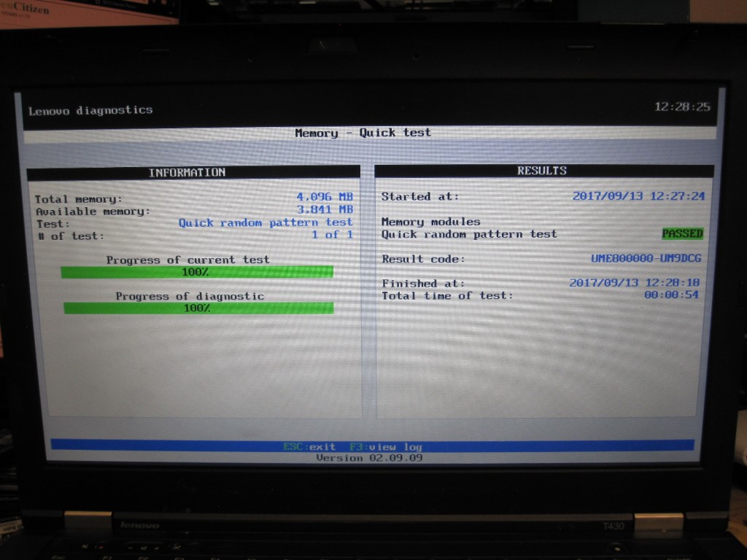Click the 'Available memory:' label
This screenshot has height=560, width=747.
point(93,211)
